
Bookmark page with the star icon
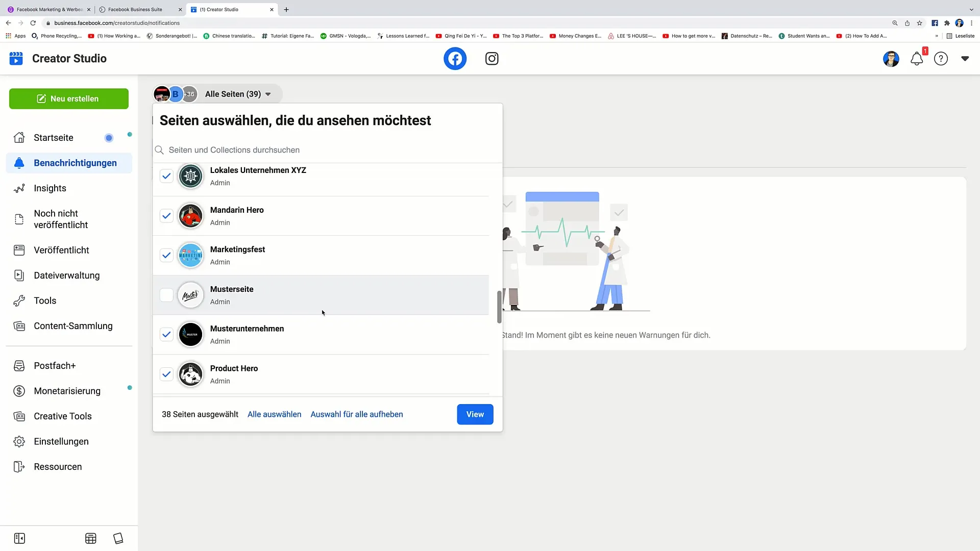(919, 23)
